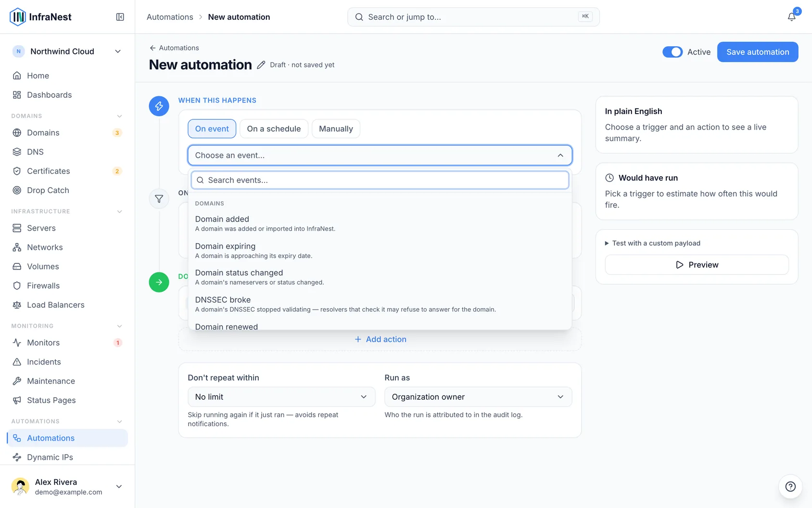Open Alex Rivera account menu
The width and height of the screenshot is (812, 508).
(67, 486)
